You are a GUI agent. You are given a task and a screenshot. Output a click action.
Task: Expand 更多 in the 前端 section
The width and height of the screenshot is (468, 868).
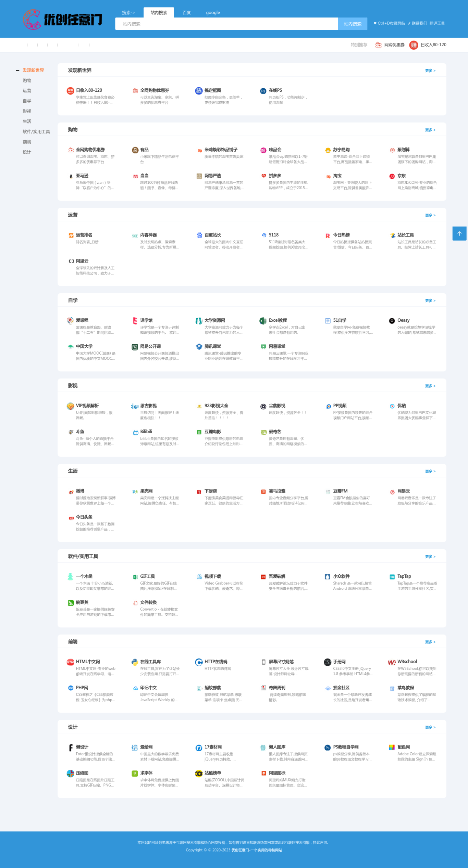tap(430, 642)
